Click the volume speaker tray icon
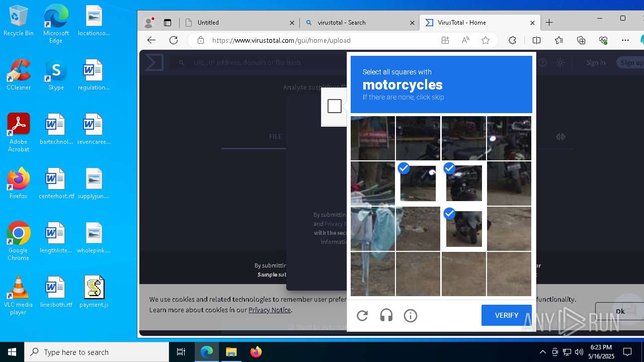 pos(579,352)
